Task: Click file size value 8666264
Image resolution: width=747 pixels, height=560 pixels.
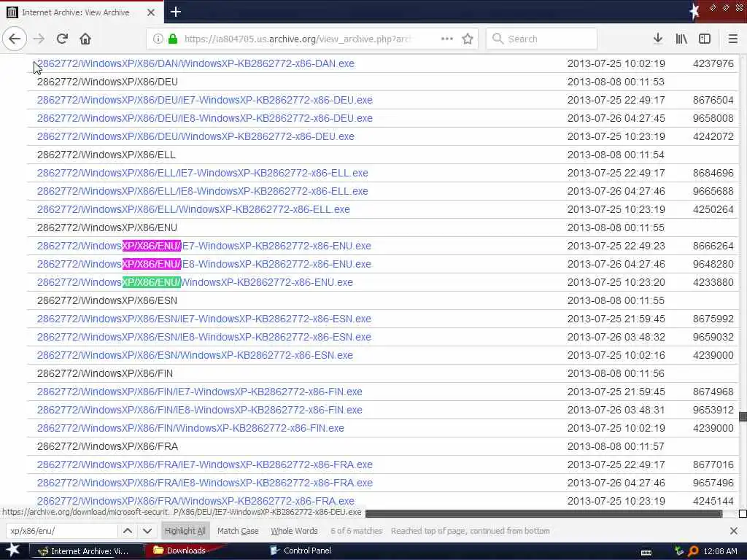Action: (713, 246)
